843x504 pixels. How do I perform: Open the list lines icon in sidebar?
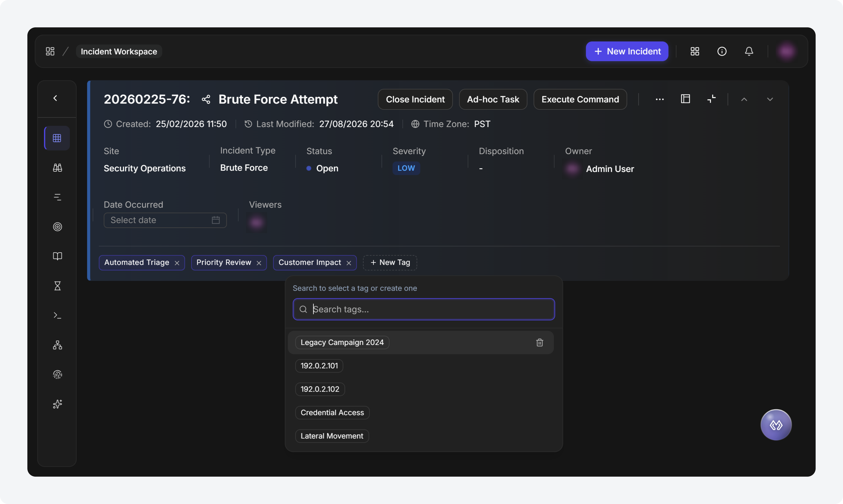57,197
